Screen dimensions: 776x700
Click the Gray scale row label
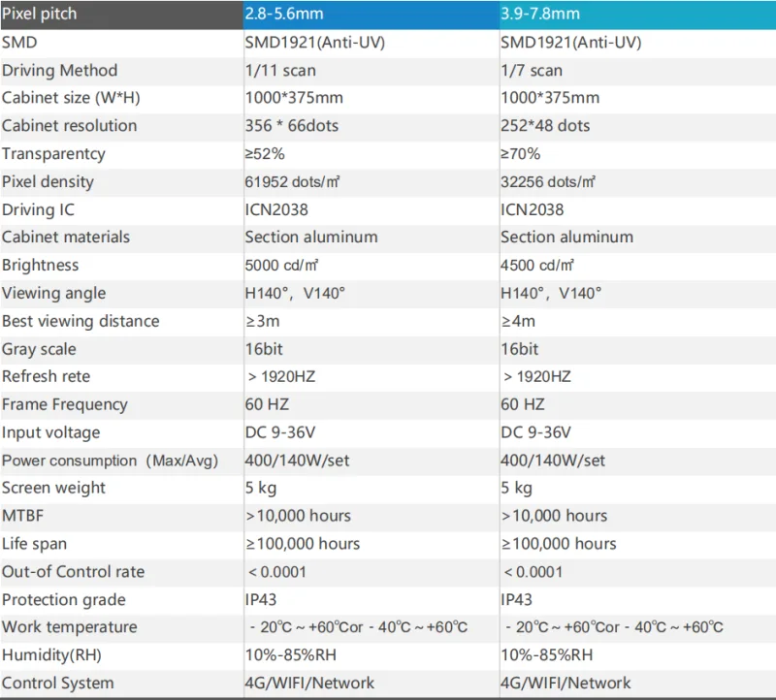[39, 349]
